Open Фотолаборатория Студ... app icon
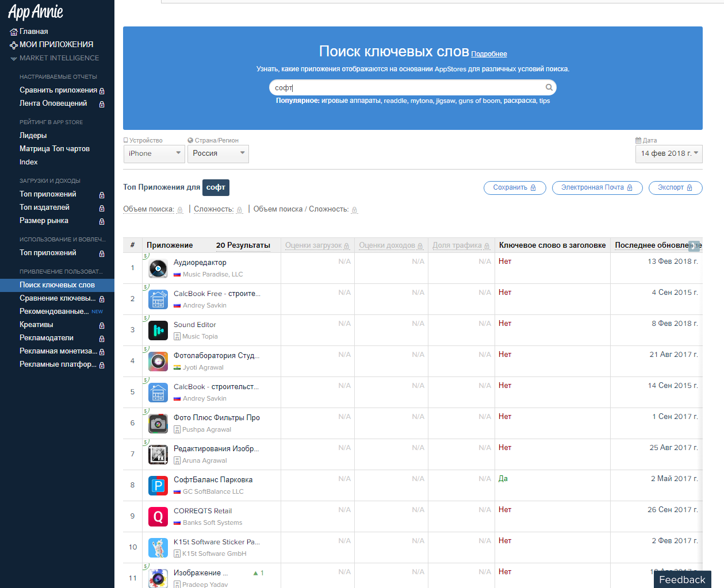 158,362
